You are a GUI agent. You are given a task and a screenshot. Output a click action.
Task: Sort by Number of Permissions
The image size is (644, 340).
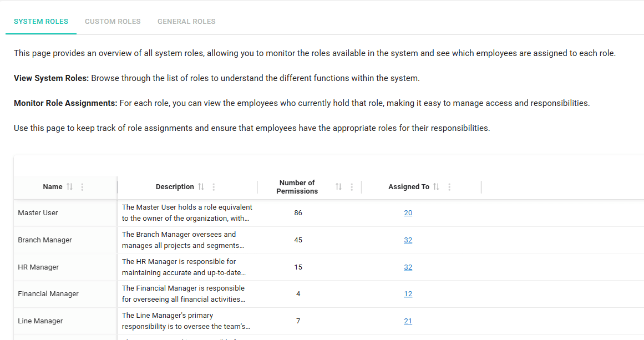click(338, 186)
